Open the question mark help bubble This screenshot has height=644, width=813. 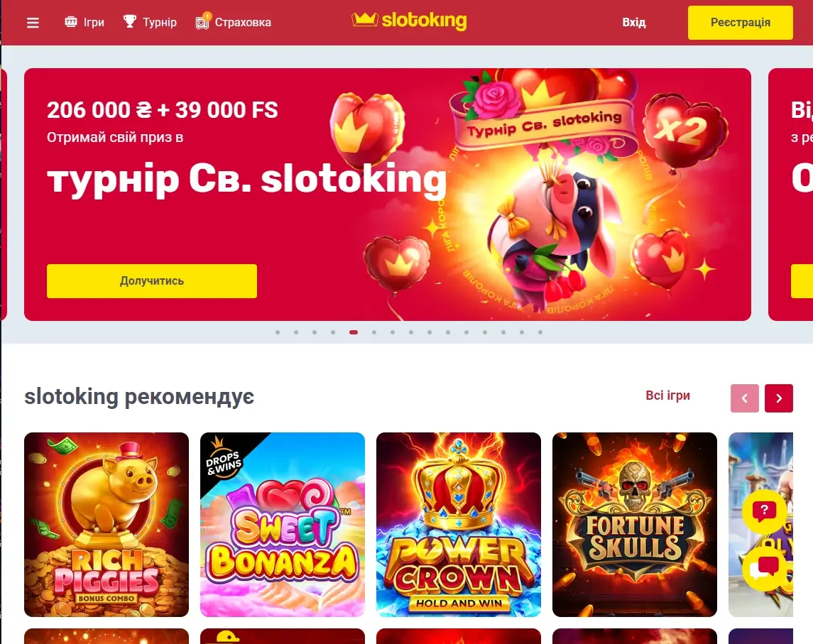point(764,511)
